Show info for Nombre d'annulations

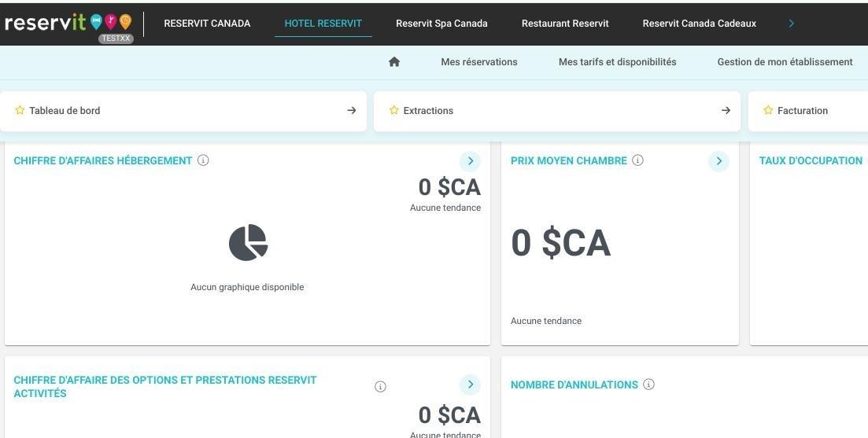(648, 385)
